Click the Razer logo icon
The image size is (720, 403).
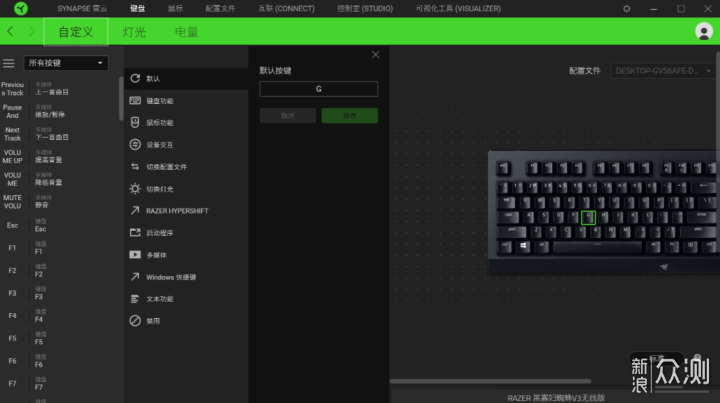point(21,8)
